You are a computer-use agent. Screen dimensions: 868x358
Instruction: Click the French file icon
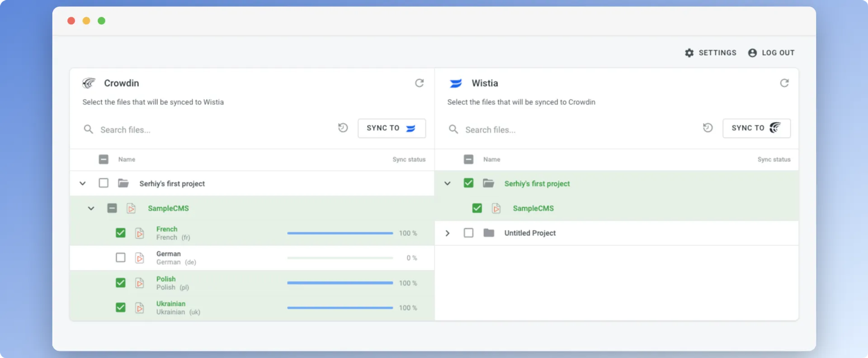pyautogui.click(x=140, y=233)
